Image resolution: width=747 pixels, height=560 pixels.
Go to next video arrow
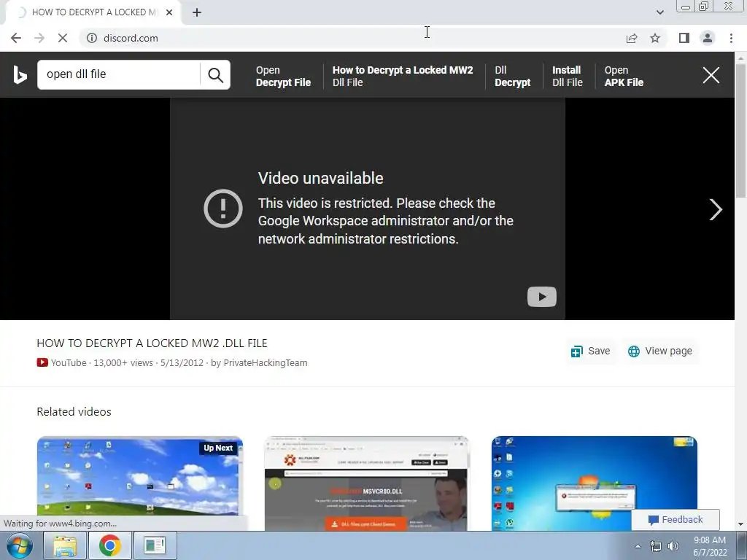click(x=716, y=209)
